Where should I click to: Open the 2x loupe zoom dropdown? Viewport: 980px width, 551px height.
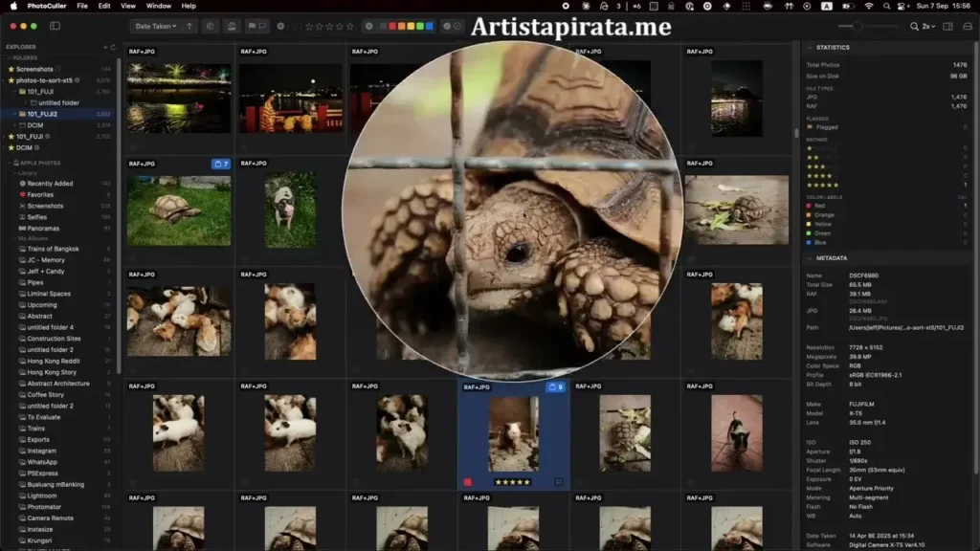[928, 26]
